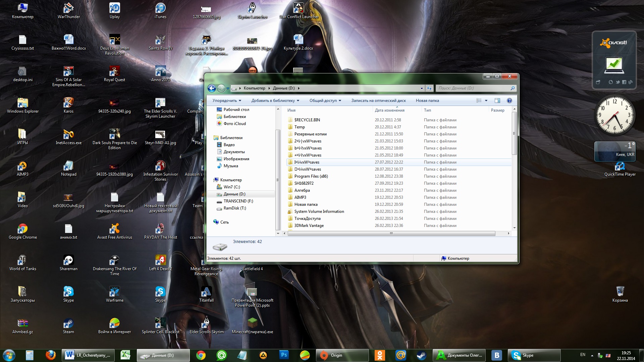Click the EN language indicator in tray

tap(583, 355)
